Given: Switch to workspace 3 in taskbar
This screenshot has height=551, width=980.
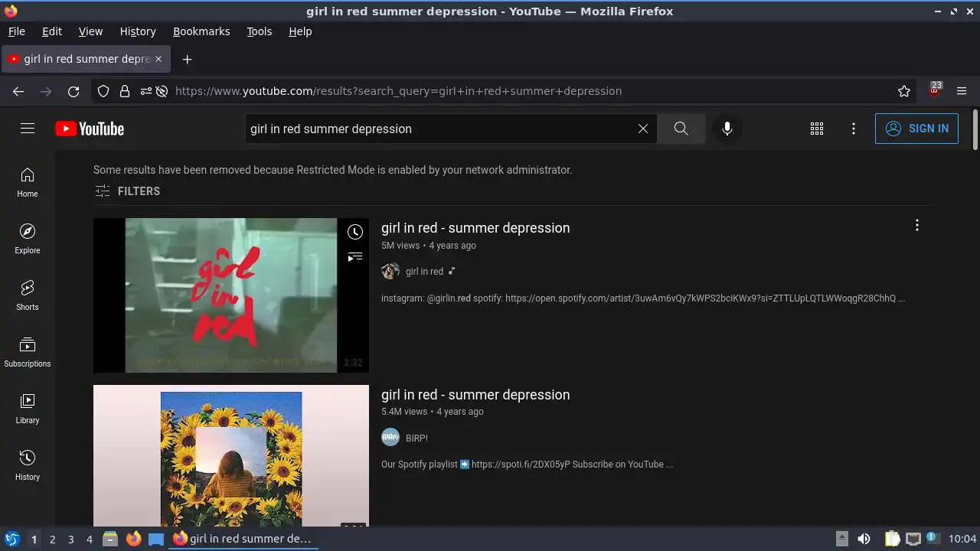Looking at the screenshot, I should pos(70,540).
